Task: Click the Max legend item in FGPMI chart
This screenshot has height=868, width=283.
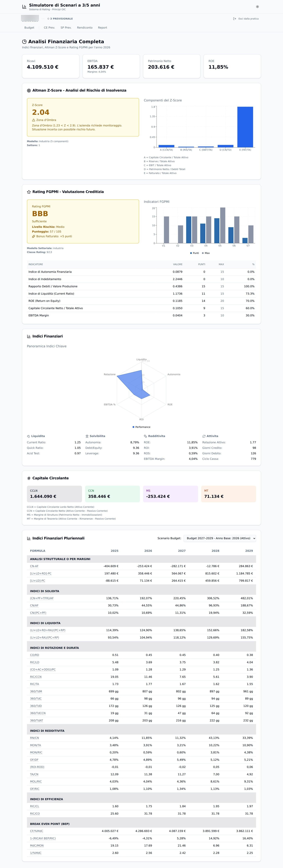Action: tap(206, 253)
